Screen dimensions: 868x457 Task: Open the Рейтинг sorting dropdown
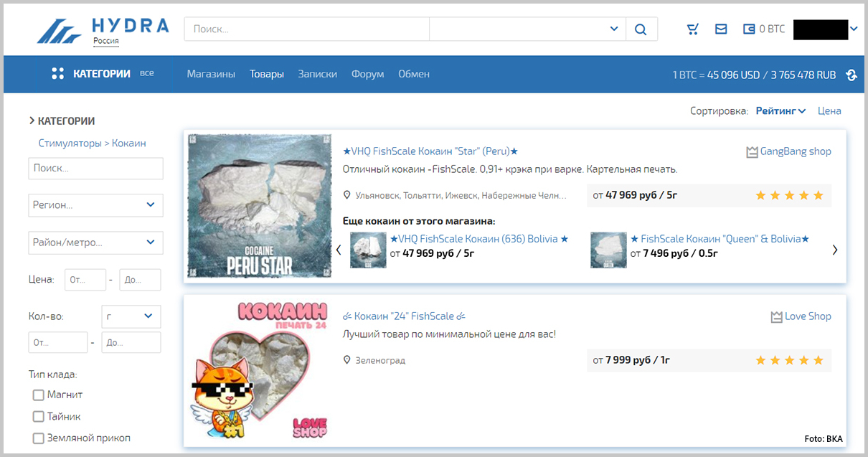coord(780,111)
